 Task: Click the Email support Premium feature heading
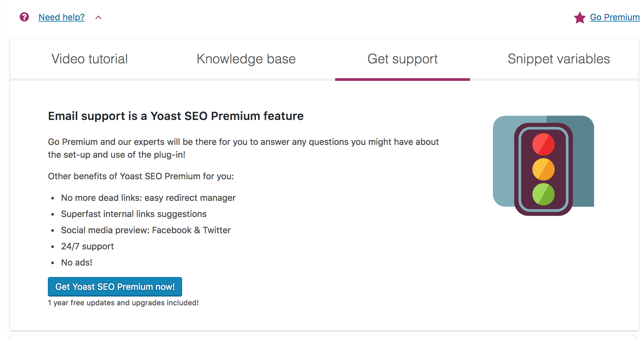[x=175, y=116]
